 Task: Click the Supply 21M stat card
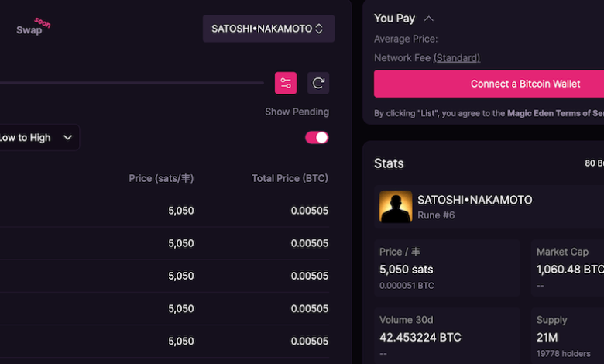pyautogui.click(x=569, y=335)
